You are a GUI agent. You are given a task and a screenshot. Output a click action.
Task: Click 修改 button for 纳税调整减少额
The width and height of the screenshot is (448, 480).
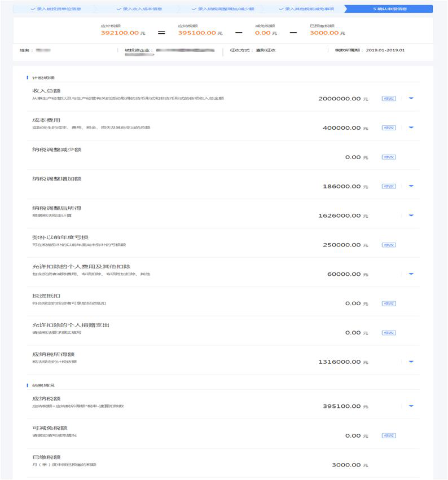coord(389,157)
